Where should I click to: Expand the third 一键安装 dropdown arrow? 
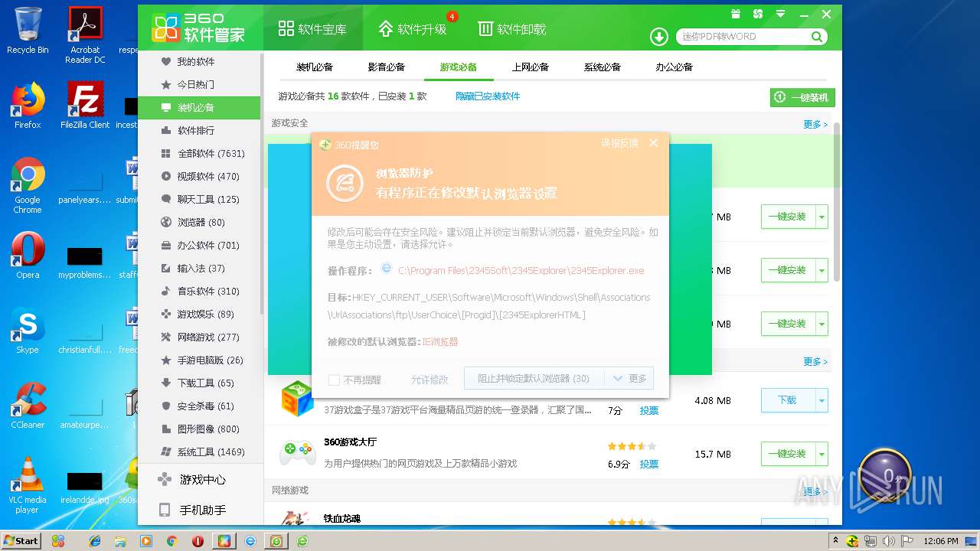[822, 324]
